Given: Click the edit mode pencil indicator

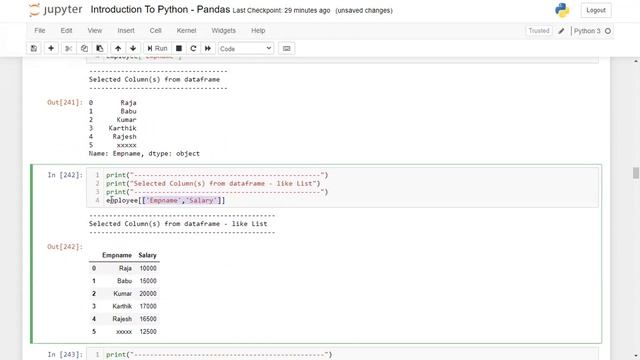Looking at the screenshot, I should [561, 31].
